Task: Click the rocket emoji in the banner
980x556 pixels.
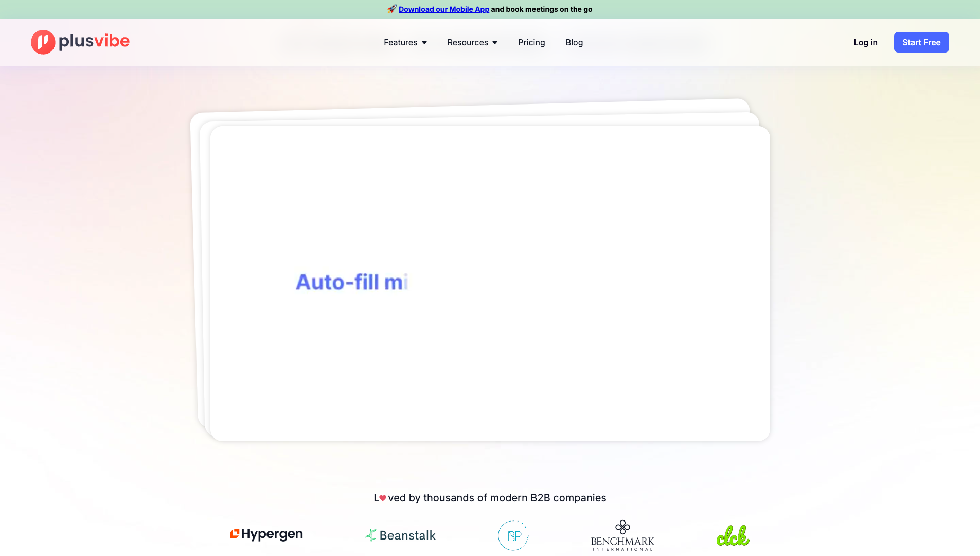Action: click(x=392, y=9)
